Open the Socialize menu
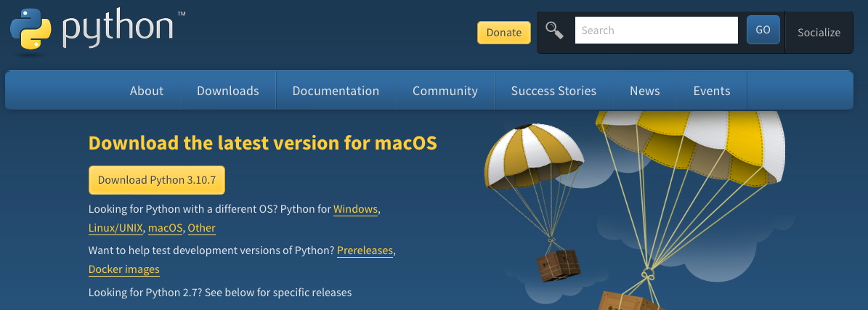 [x=819, y=33]
